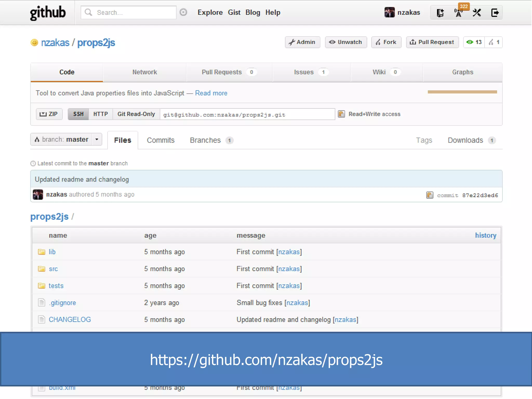Open advanced search gear icon
The width and height of the screenshot is (532, 399).
click(x=183, y=12)
